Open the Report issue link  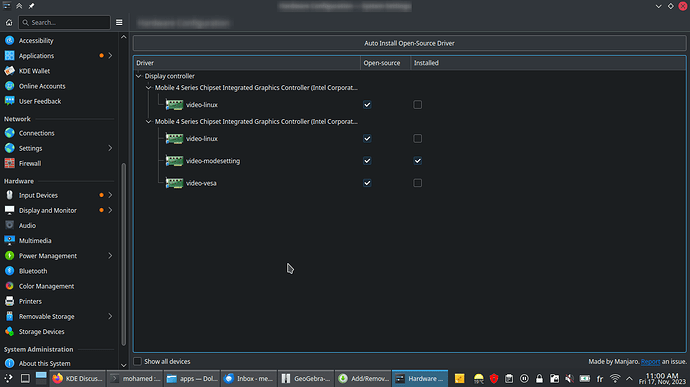point(650,361)
